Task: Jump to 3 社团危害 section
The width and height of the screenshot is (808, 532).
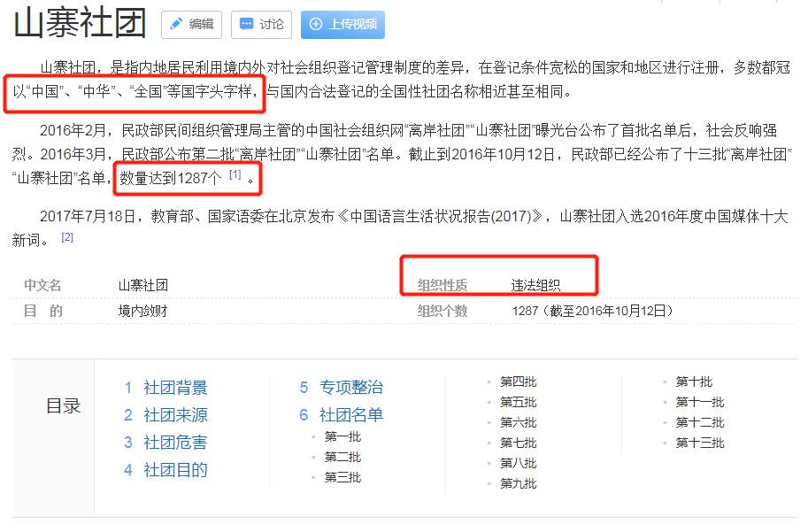Action: (165, 442)
